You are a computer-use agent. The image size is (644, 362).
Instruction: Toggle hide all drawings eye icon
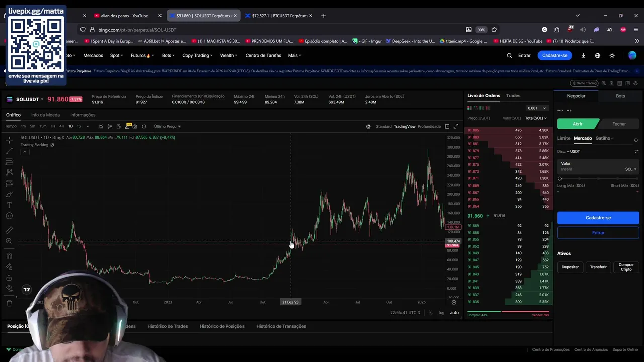[9, 288]
